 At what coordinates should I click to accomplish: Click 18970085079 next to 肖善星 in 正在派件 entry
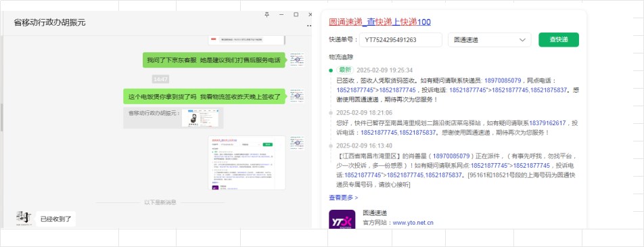point(451,156)
